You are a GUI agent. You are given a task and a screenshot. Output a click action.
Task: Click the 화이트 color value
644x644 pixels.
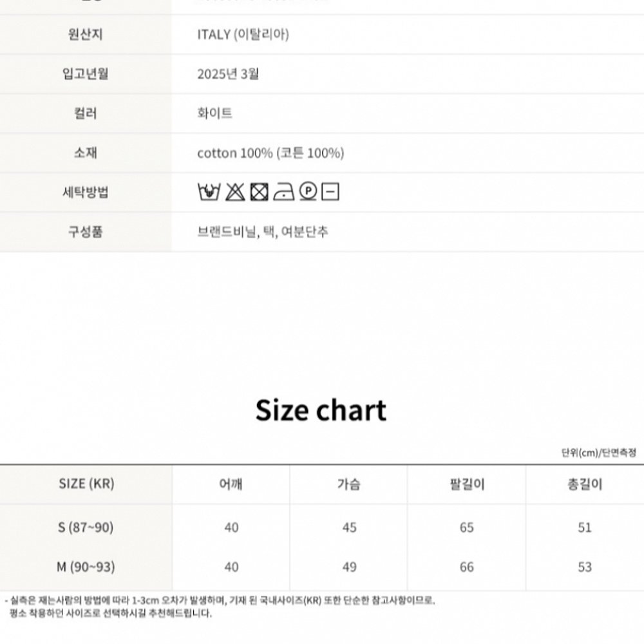215,113
